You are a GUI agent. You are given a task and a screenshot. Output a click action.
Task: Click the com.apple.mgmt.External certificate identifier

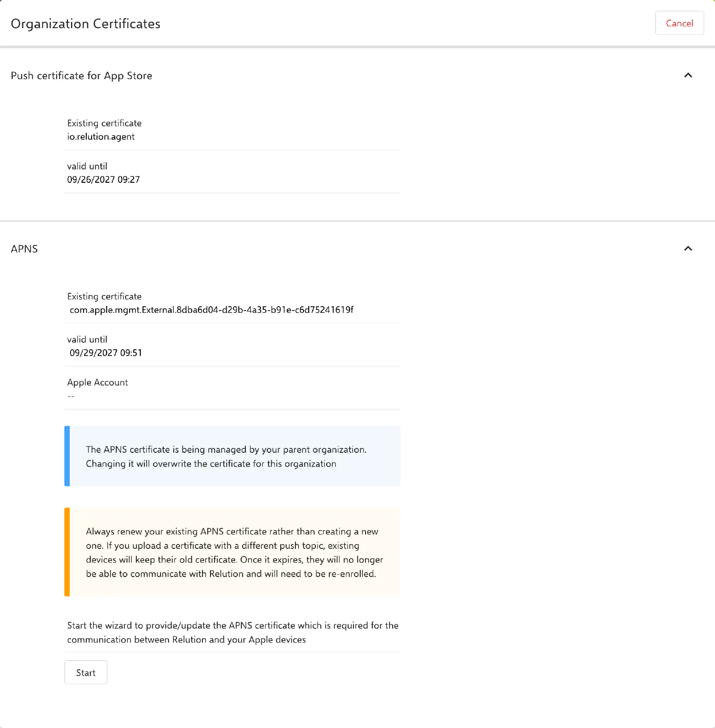(x=212, y=310)
